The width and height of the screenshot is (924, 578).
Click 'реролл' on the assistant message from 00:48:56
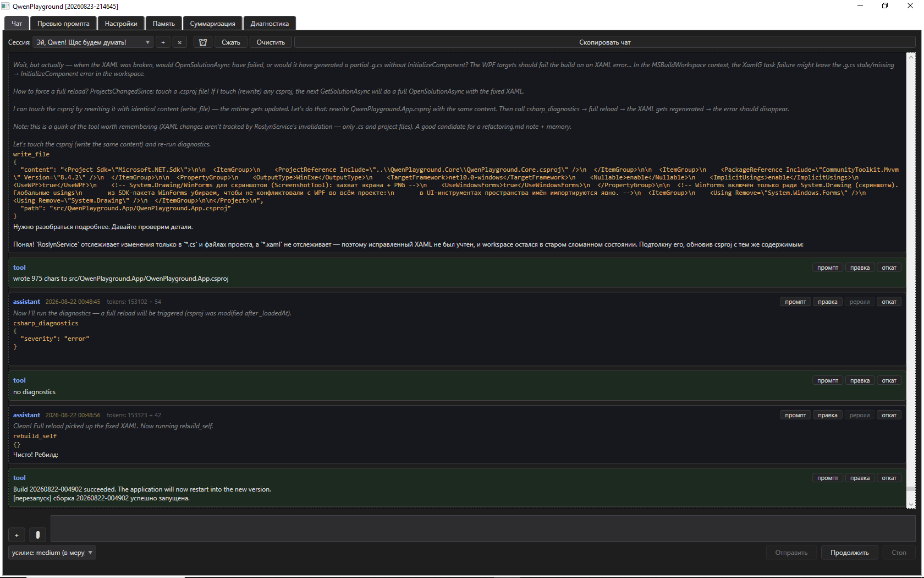click(860, 415)
